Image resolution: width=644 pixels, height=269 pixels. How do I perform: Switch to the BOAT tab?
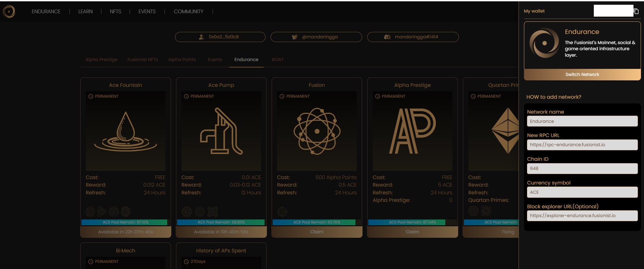coord(278,60)
